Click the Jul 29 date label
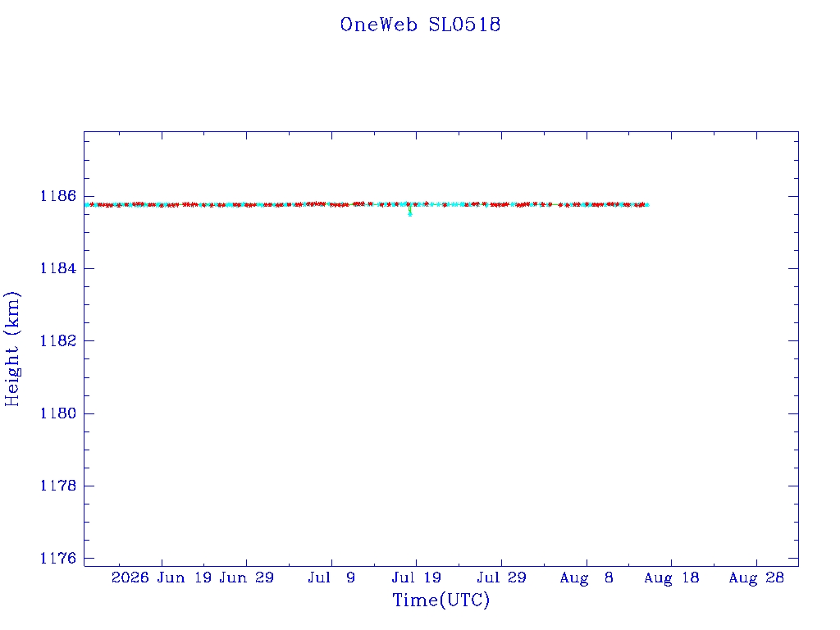 (x=501, y=577)
